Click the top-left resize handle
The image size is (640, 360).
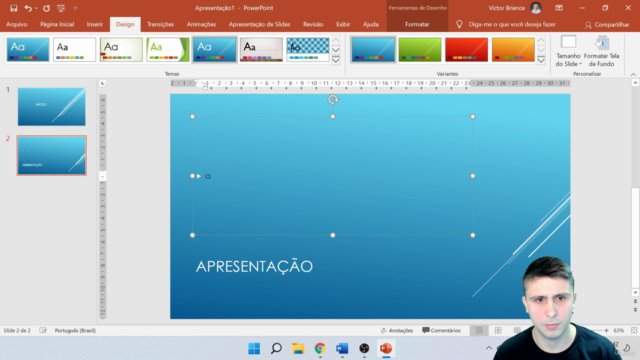tap(193, 117)
